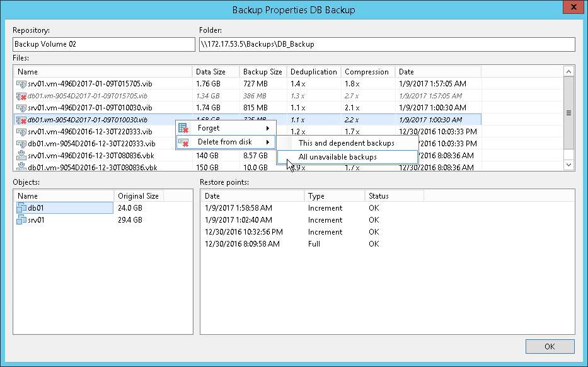The height and width of the screenshot is (367, 588).
Task: Click the srv01 object VM icon
Action: [x=21, y=220]
